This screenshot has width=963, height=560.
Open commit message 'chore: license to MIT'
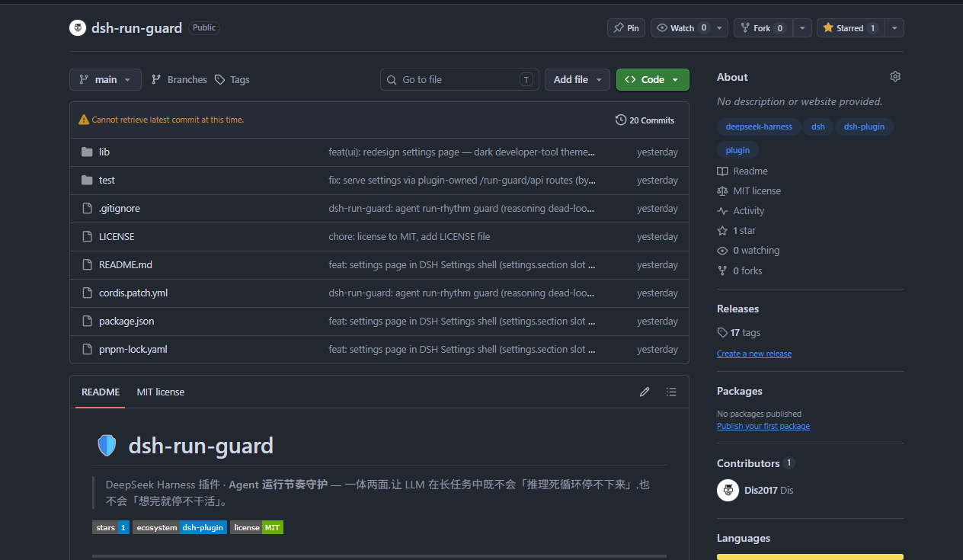tap(409, 237)
